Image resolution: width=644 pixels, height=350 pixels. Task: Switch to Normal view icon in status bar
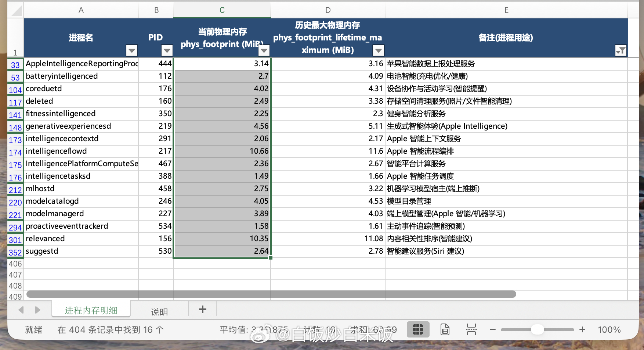click(x=418, y=329)
